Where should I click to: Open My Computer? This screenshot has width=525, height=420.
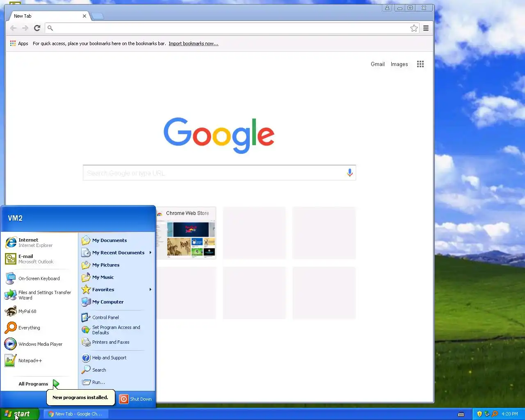coord(116,302)
